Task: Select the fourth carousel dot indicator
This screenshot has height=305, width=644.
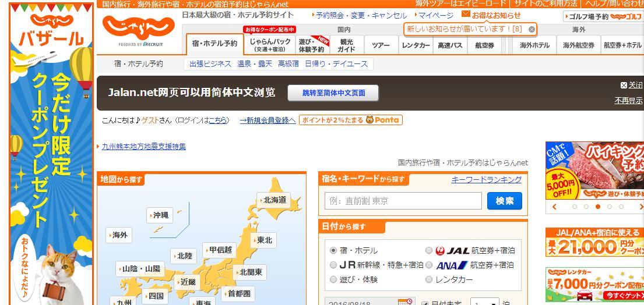Action: click(x=610, y=207)
